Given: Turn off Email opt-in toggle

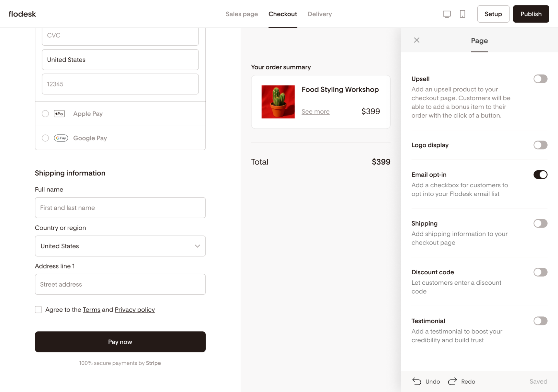Looking at the screenshot, I should [x=540, y=175].
